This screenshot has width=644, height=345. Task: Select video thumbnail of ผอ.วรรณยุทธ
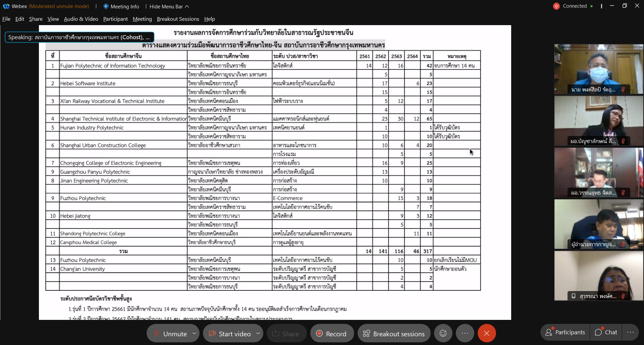599,172
